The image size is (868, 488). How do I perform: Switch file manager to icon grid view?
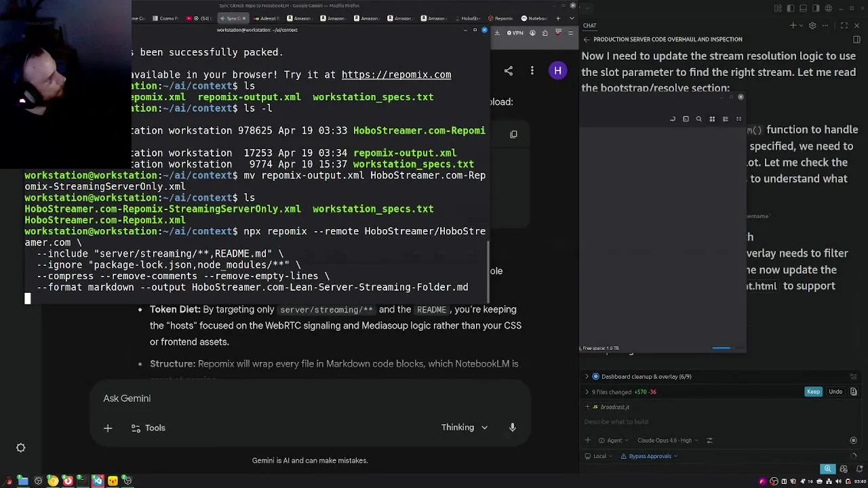tap(712, 119)
